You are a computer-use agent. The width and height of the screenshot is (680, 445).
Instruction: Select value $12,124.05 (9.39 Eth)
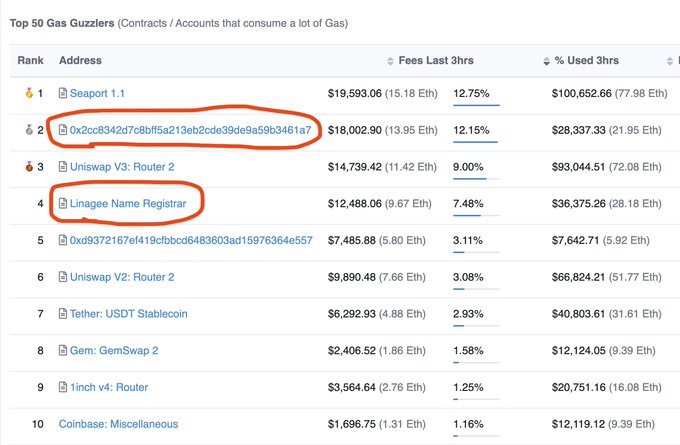pos(603,350)
